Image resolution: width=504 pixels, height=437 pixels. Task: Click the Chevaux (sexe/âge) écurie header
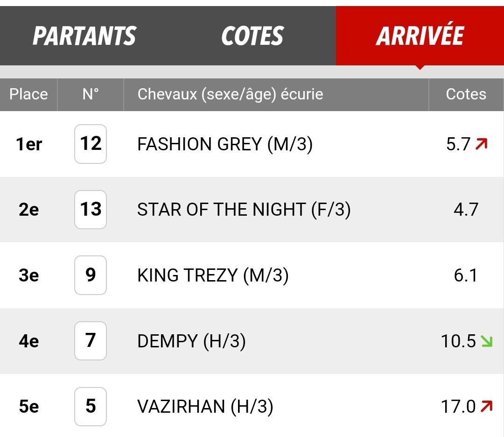[x=230, y=94]
